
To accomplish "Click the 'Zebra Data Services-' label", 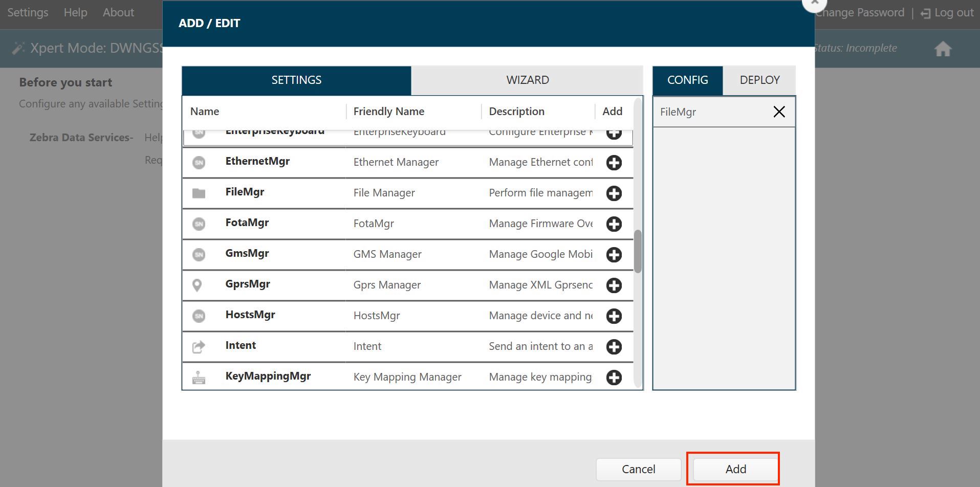I will click(x=81, y=138).
